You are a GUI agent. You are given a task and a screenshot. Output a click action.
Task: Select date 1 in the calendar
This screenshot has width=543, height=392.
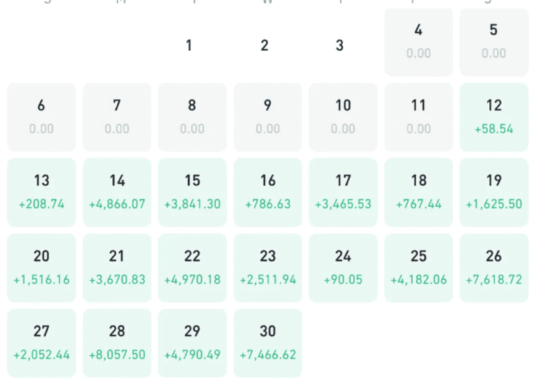pos(189,45)
